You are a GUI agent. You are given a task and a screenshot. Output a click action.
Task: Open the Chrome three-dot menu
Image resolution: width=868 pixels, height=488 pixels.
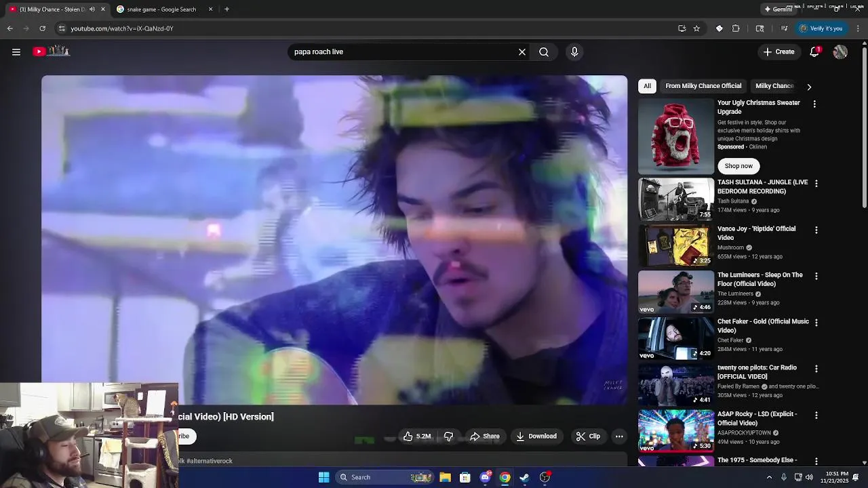pos(858,28)
